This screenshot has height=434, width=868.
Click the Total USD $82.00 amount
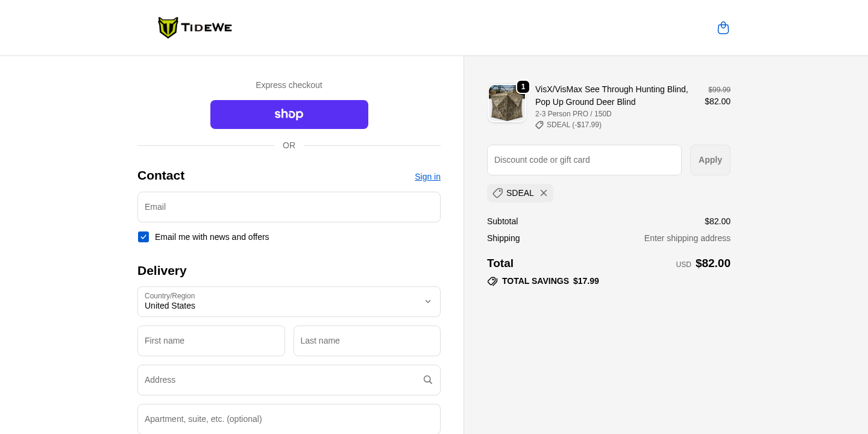pyautogui.click(x=712, y=263)
